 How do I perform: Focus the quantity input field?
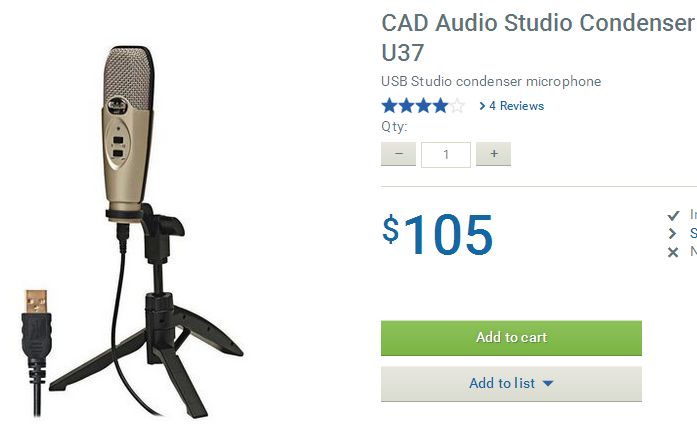[446, 155]
